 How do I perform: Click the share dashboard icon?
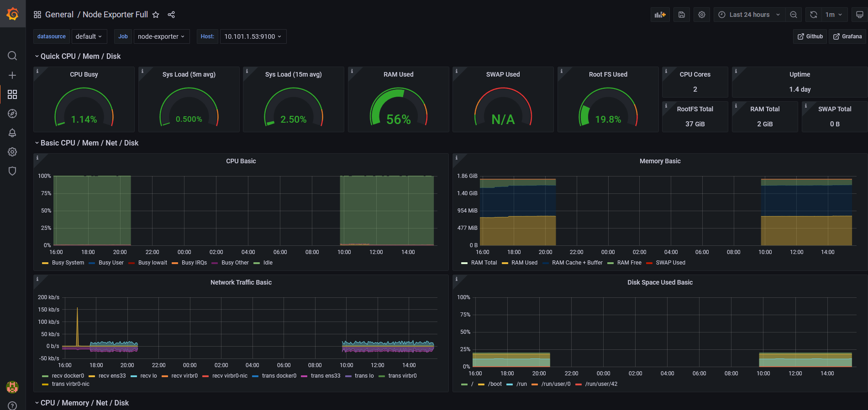tap(171, 15)
